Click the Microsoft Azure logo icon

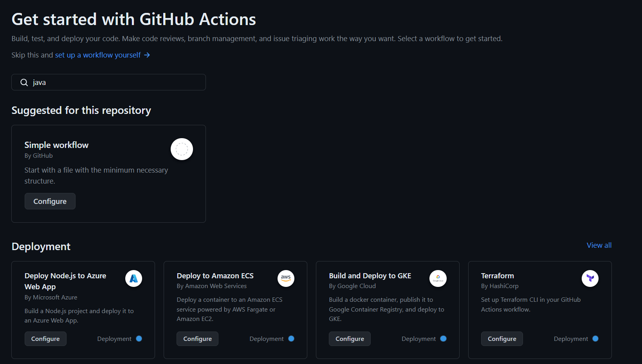pyautogui.click(x=134, y=279)
